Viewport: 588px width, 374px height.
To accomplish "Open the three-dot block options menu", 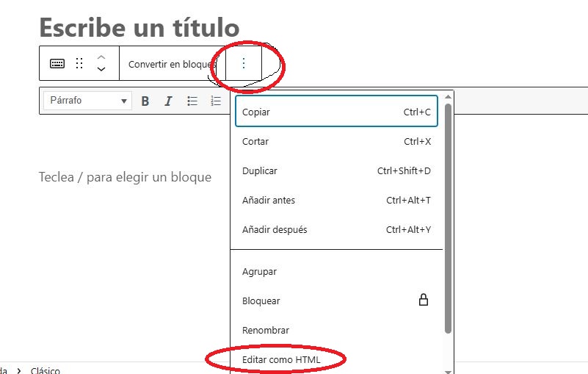I will click(x=244, y=63).
